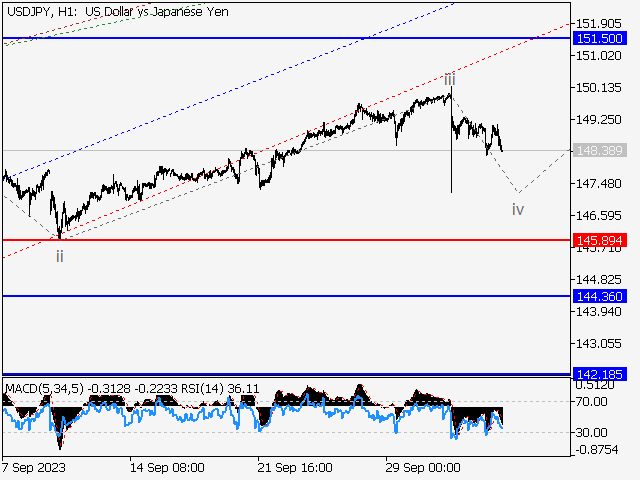
Task: Select the horizontal blue line at 151.500
Action: click(x=287, y=38)
